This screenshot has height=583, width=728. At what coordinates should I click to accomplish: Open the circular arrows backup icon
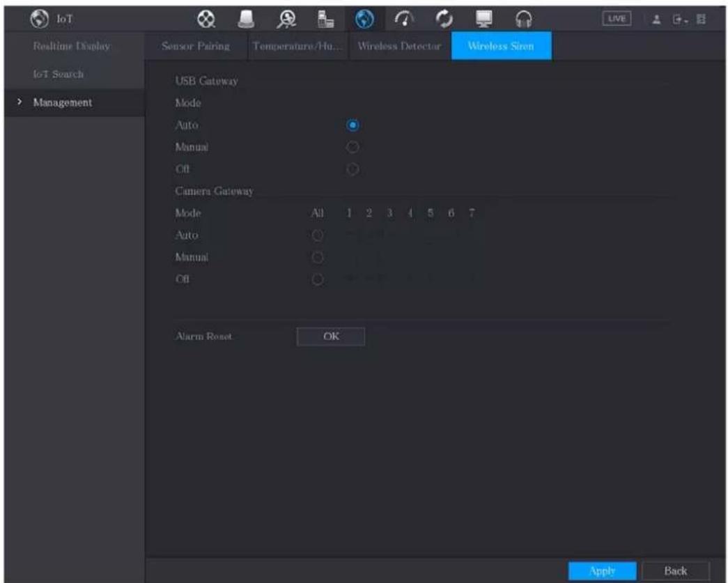point(444,19)
